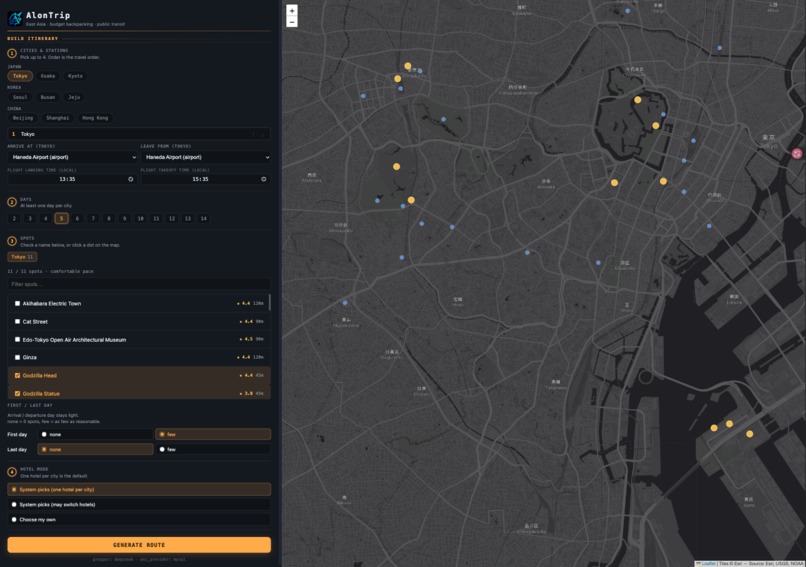
Task: Uncheck the Godzilla Head spot
Action: pos(17,375)
